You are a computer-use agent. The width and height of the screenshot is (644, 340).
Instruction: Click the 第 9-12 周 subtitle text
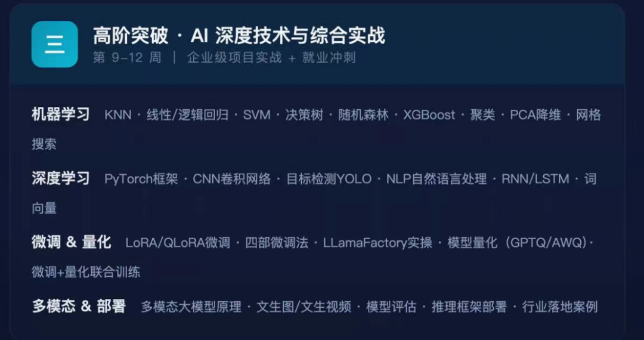[x=127, y=58]
